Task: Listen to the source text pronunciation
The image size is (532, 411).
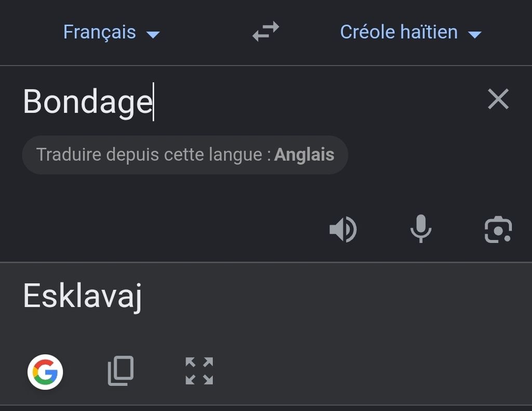Action: 343,229
